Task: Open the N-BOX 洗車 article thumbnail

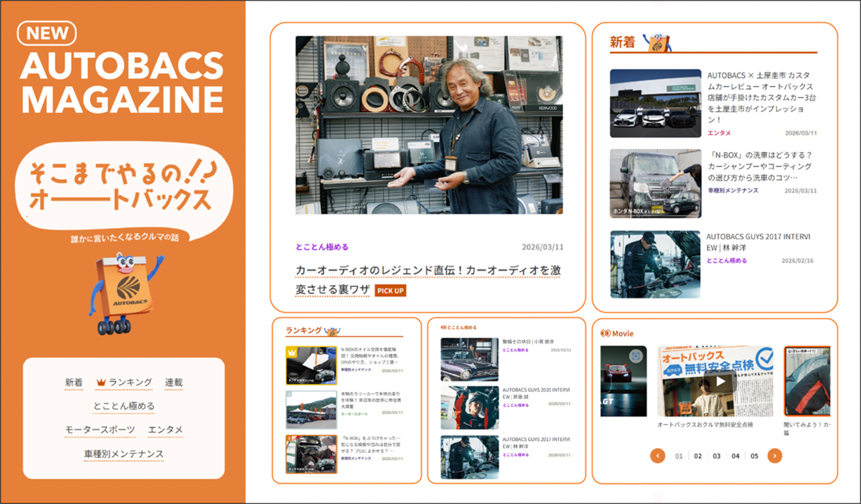Action: coord(655,183)
